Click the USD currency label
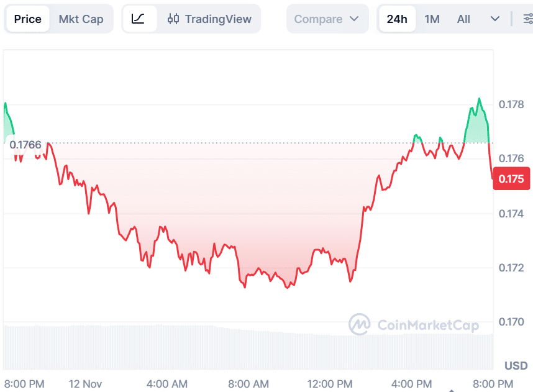533x392 pixels. pyautogui.click(x=516, y=365)
